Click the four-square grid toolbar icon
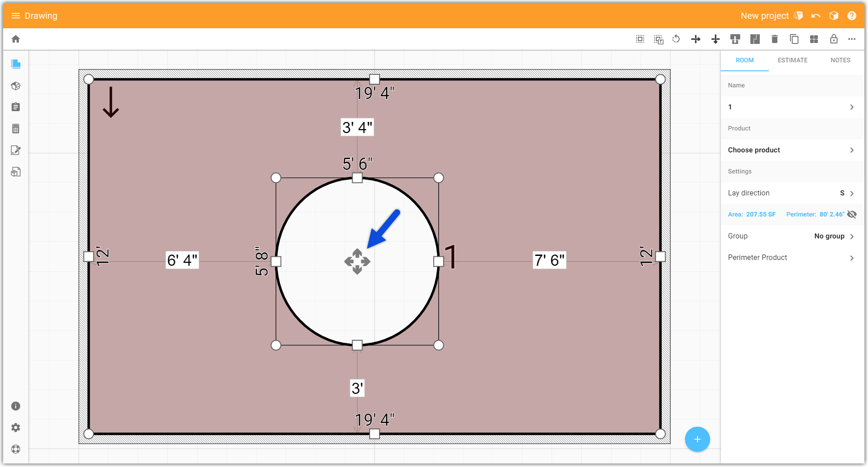 [x=814, y=39]
